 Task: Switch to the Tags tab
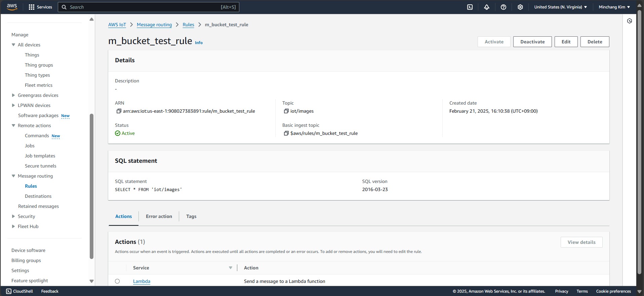coord(191,216)
